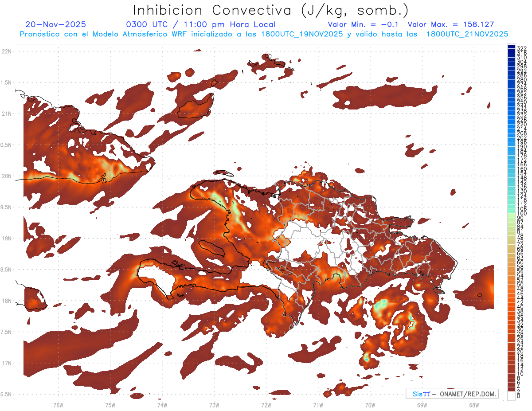
Task: Click the '69W' longitude label
Action: coord(422,405)
